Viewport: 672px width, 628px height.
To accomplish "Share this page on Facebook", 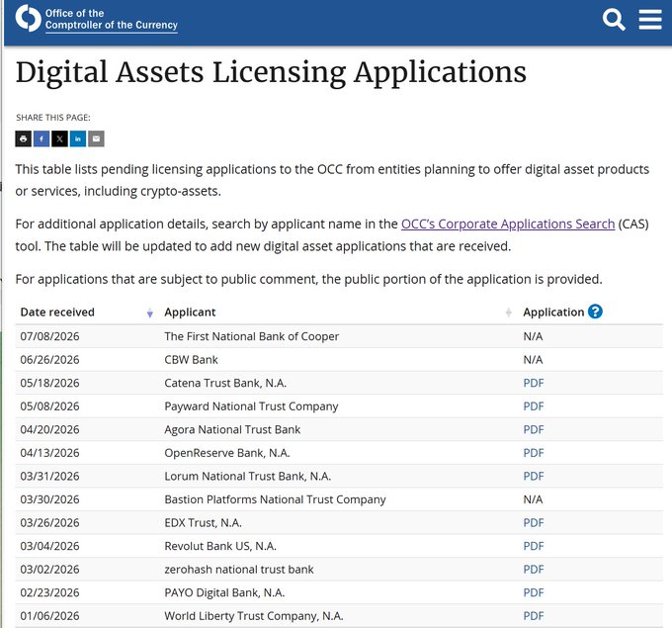I will tap(42, 138).
